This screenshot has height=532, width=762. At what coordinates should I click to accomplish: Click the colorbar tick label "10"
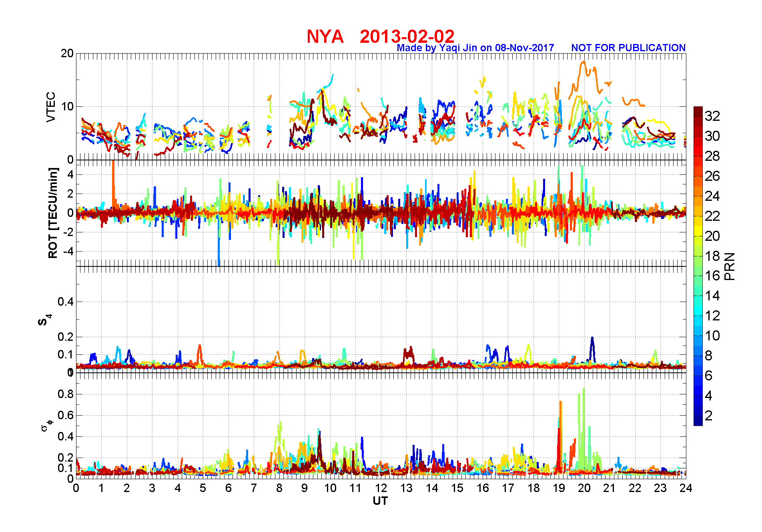(712, 336)
